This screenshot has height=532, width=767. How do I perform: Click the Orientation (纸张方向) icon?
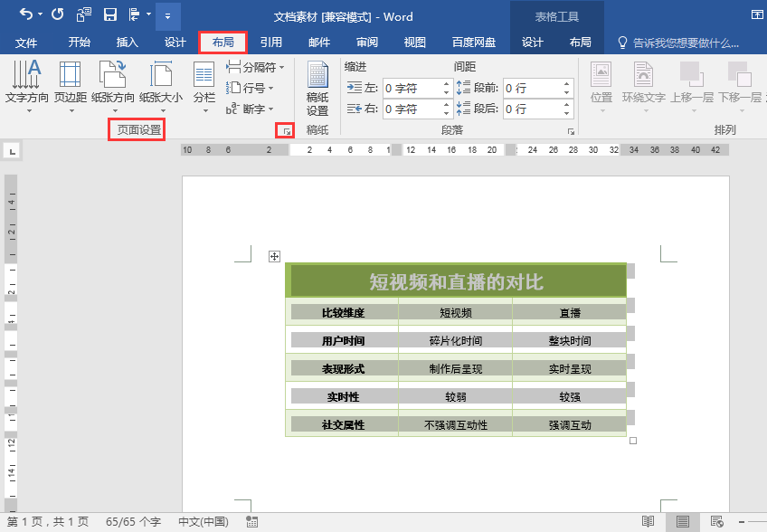112,74
